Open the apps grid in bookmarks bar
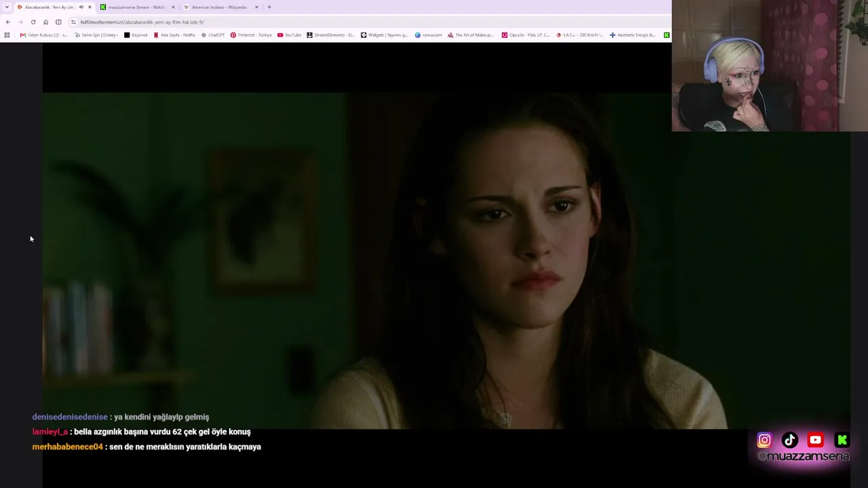 click(x=7, y=35)
